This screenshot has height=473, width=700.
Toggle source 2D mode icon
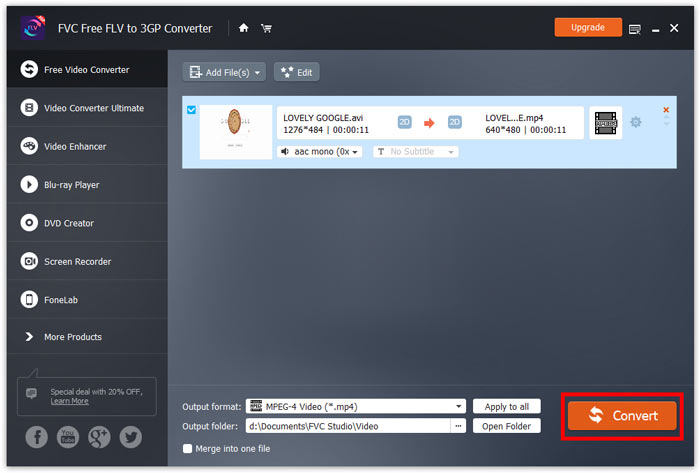[404, 122]
